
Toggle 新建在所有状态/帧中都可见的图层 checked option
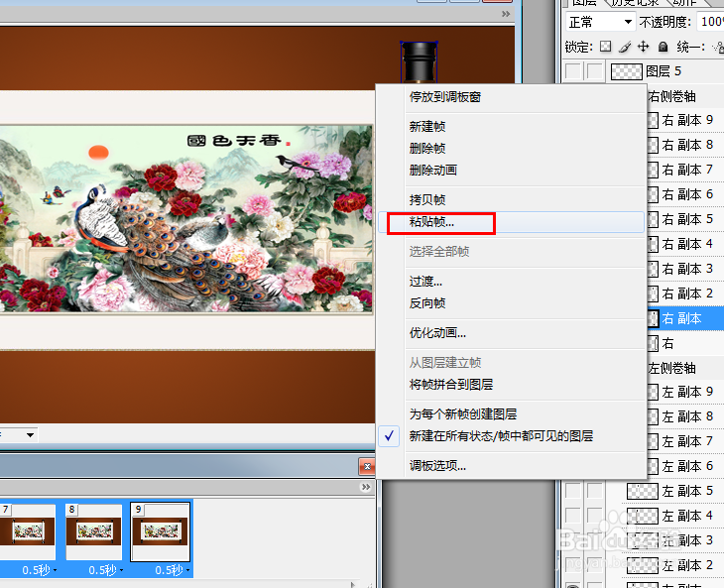[511, 435]
